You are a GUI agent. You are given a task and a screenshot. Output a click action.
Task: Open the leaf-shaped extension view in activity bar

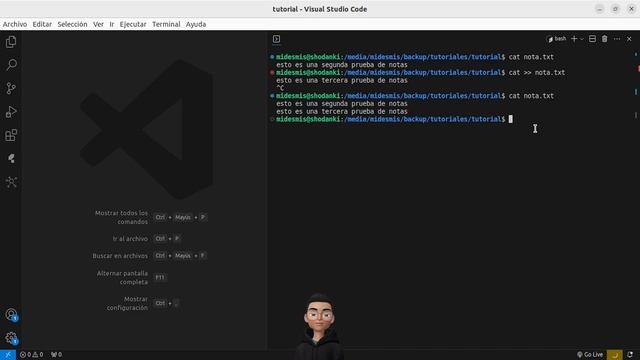11,158
